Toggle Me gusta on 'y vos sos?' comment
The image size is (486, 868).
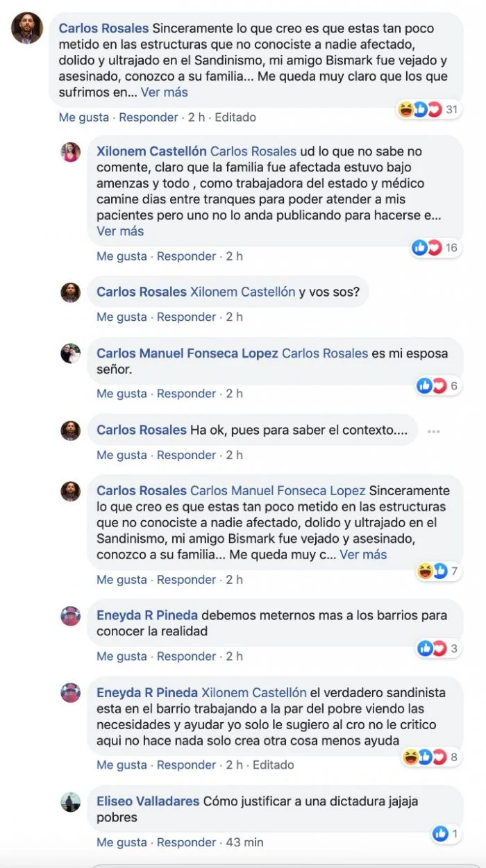[x=121, y=317]
